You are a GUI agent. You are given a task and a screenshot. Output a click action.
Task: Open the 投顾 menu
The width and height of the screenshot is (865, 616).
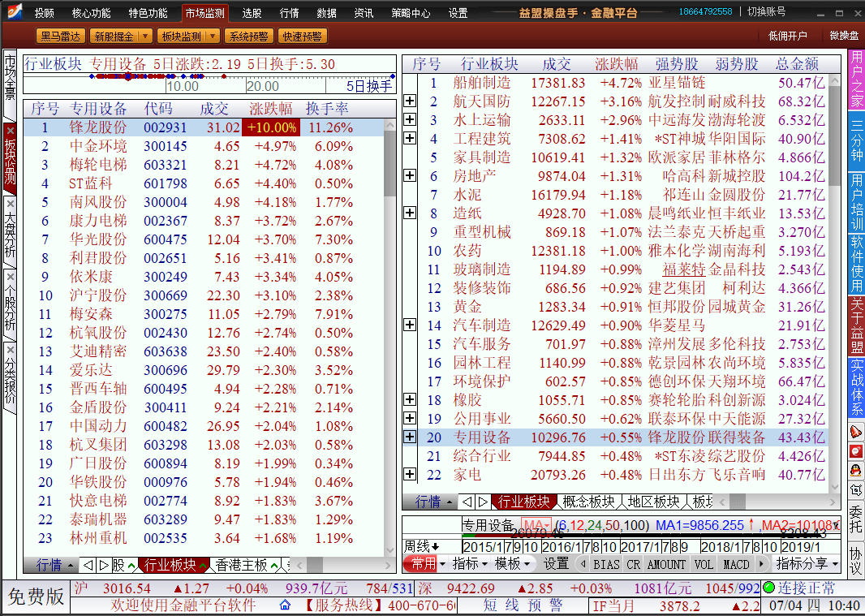45,13
